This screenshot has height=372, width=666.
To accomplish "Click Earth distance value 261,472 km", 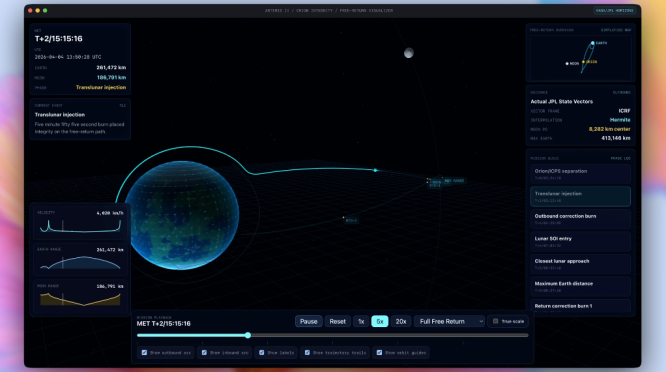I will [111, 68].
